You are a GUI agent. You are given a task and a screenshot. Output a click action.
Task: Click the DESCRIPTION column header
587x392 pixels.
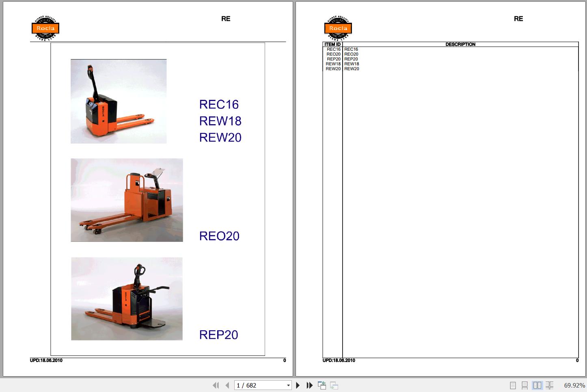(460, 44)
